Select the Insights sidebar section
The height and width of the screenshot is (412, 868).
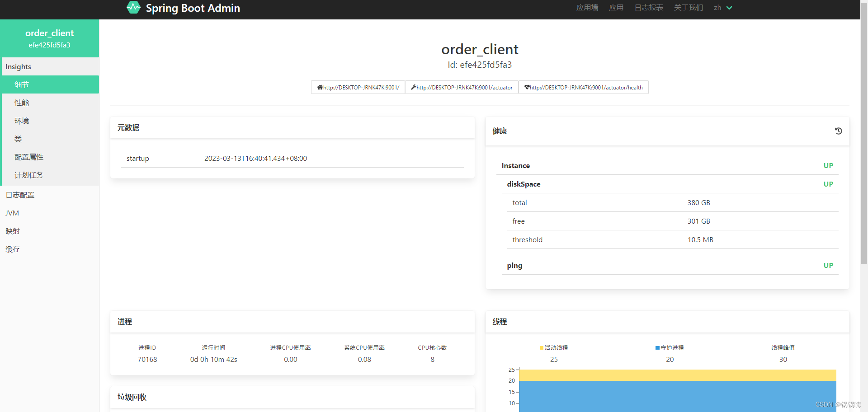pos(50,66)
